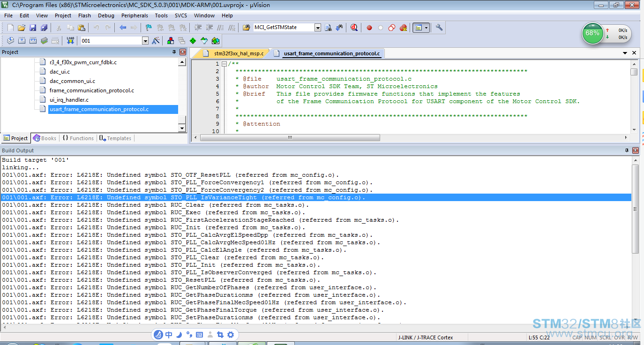Open the MCI_GetSTMState search dropdown
The height and width of the screenshot is (345, 644).
point(318,28)
